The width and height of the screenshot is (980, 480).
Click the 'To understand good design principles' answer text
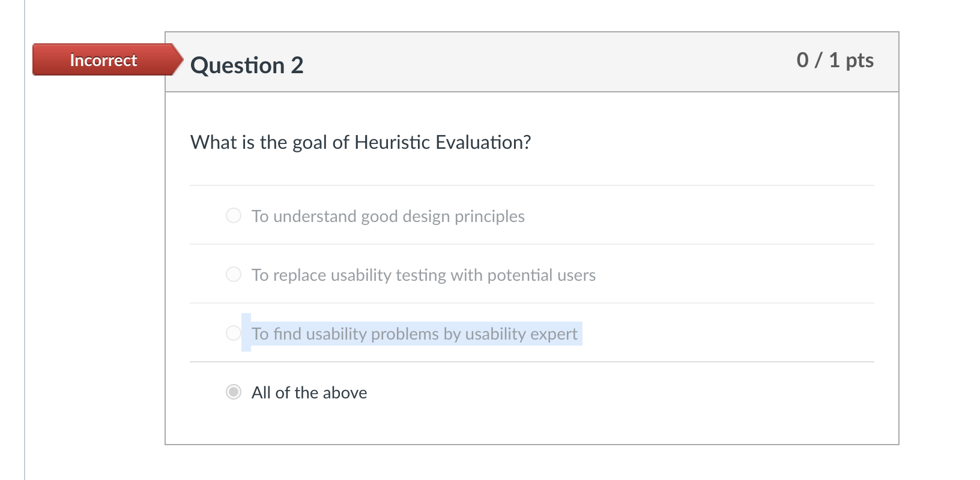click(x=388, y=216)
